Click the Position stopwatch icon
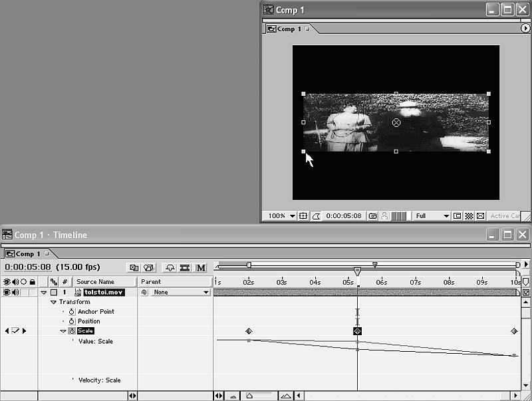 pos(72,321)
